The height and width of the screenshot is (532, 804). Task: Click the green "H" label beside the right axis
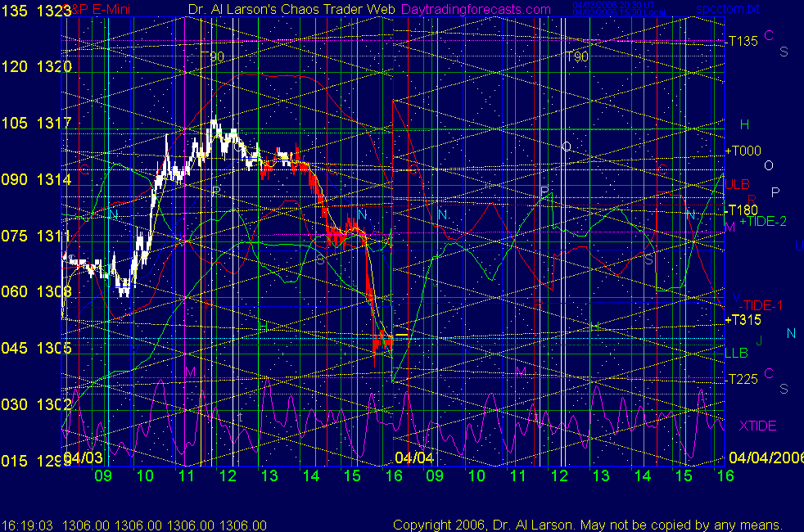[744, 124]
